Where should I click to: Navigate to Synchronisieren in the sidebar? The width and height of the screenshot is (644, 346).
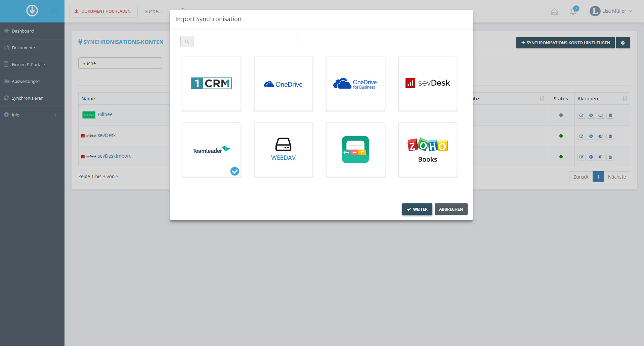click(x=32, y=98)
